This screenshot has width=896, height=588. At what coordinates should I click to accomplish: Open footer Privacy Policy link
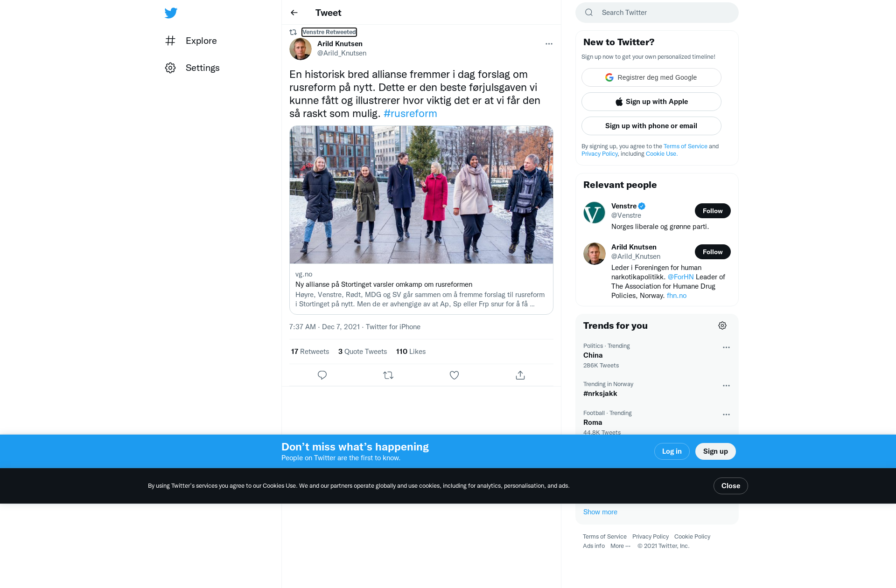click(651, 537)
